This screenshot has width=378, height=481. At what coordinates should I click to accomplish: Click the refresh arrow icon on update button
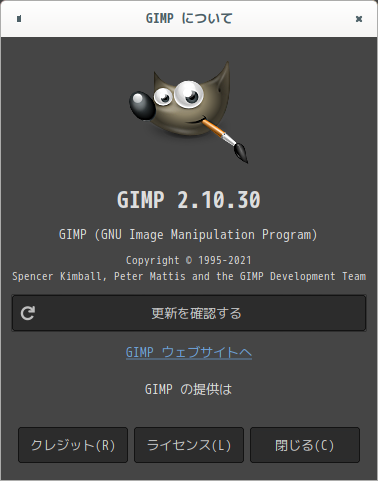pyautogui.click(x=28, y=313)
